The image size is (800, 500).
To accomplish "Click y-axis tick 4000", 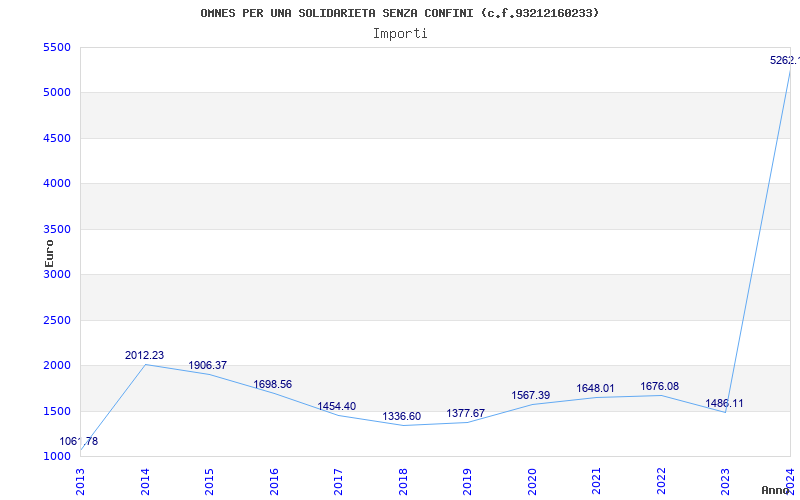I will click(x=57, y=184).
